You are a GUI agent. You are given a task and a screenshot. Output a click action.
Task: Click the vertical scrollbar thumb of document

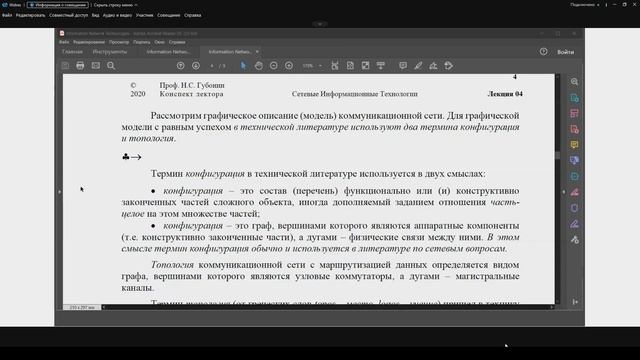pos(558,156)
